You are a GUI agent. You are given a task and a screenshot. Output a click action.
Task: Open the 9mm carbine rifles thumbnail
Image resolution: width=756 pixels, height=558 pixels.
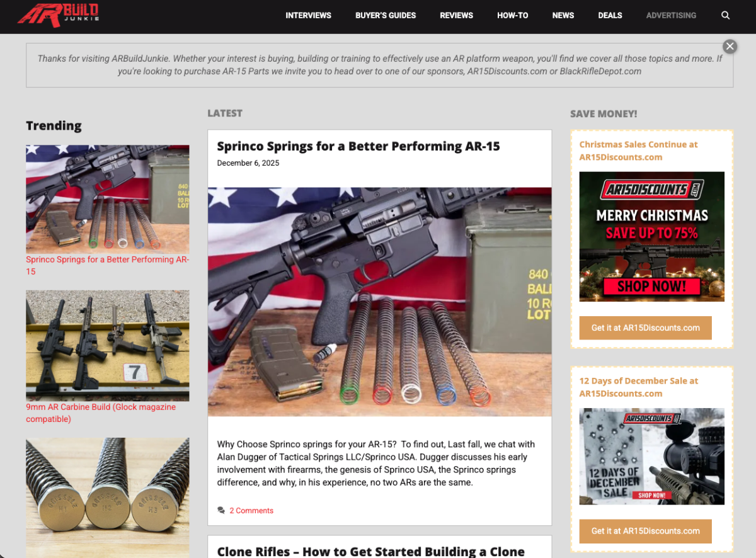tap(107, 345)
